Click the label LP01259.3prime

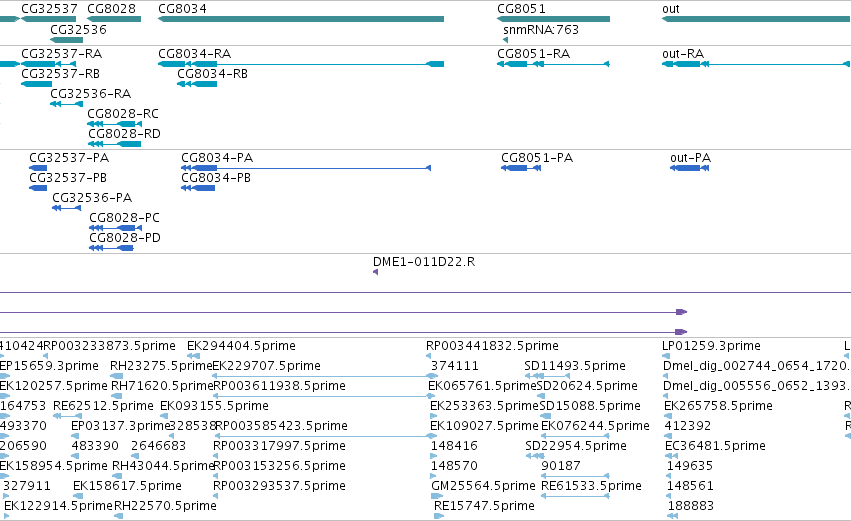click(x=712, y=346)
